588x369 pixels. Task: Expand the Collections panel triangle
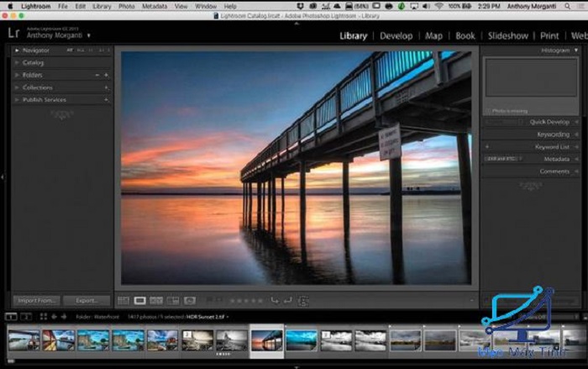coord(17,87)
